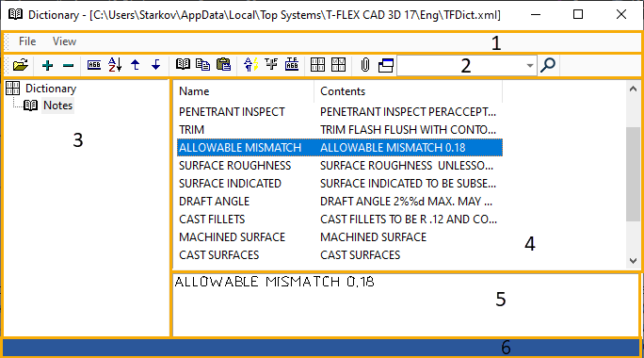Screen dimensions: 644x358
Task: Close the Dictionary window
Action: pyautogui.click(x=621, y=14)
